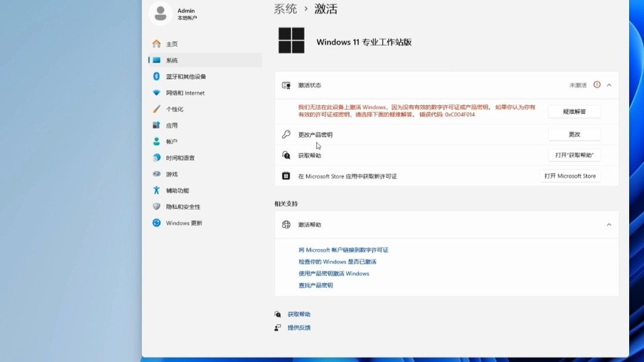This screenshot has width=644, height=362.
Task: Click the globe icon beside 激活帮助
Action: pyautogui.click(x=286, y=224)
